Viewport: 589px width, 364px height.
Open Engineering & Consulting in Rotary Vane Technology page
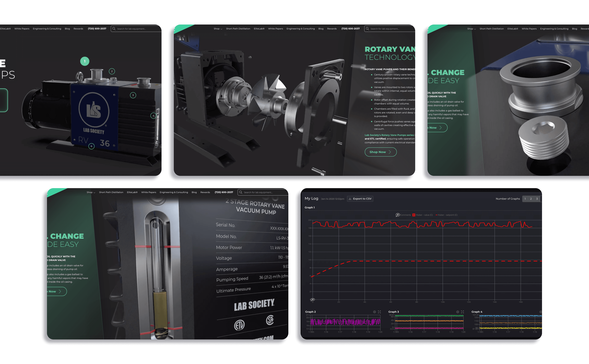301,29
